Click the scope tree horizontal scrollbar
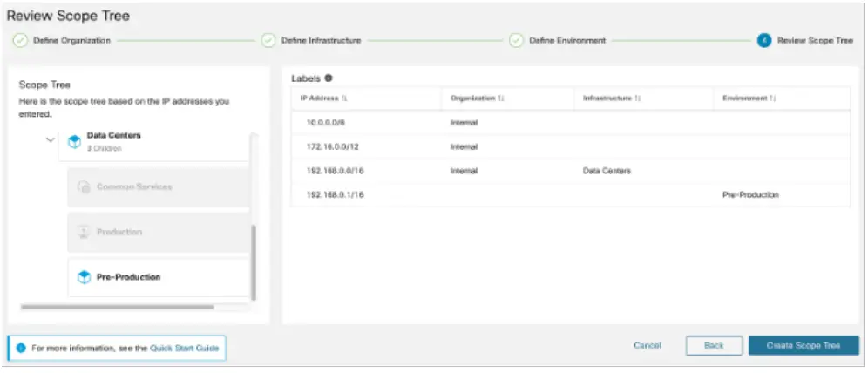The image size is (868, 373). coord(117,307)
